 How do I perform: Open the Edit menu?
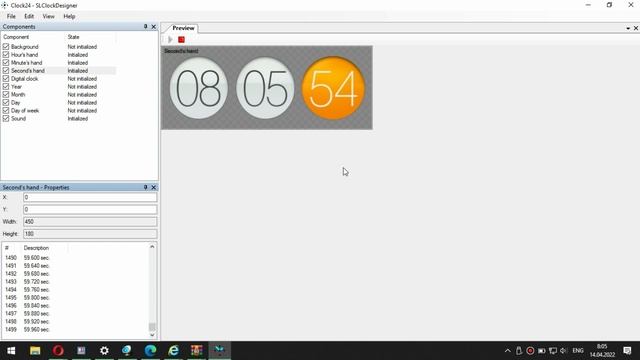pyautogui.click(x=29, y=16)
